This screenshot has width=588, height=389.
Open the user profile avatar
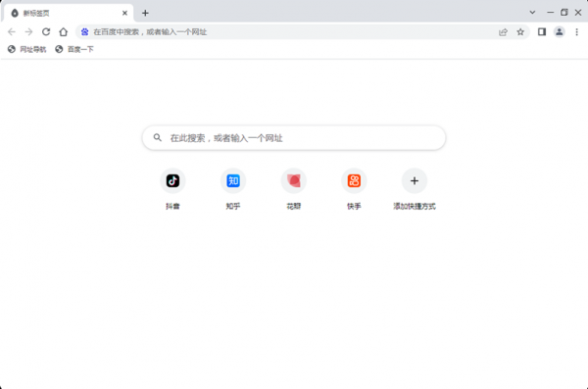(x=560, y=32)
